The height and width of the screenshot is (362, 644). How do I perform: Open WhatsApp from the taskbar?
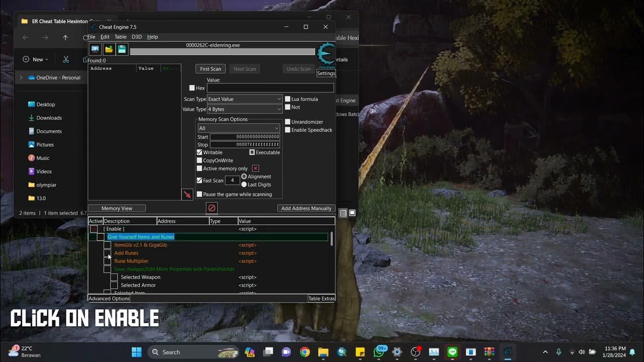[379, 352]
